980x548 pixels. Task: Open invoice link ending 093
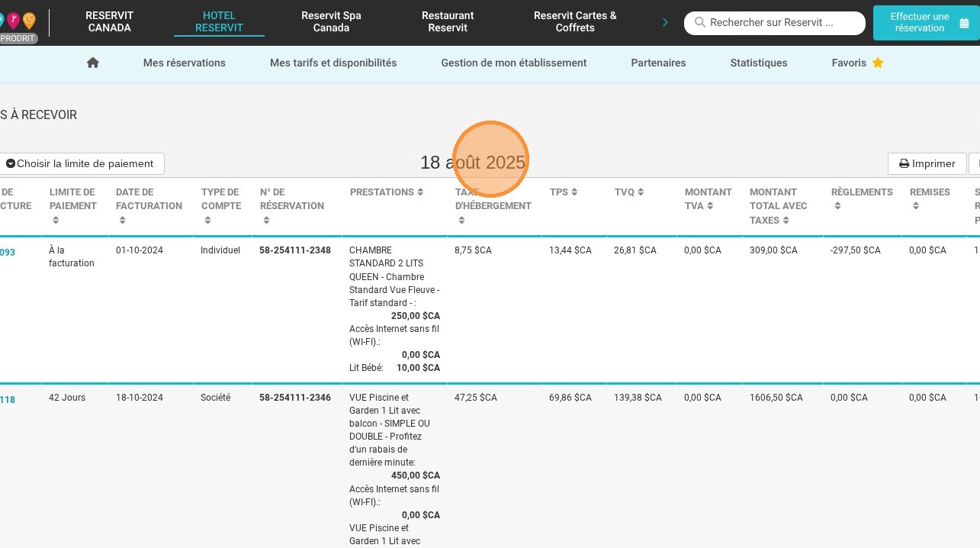[7, 253]
